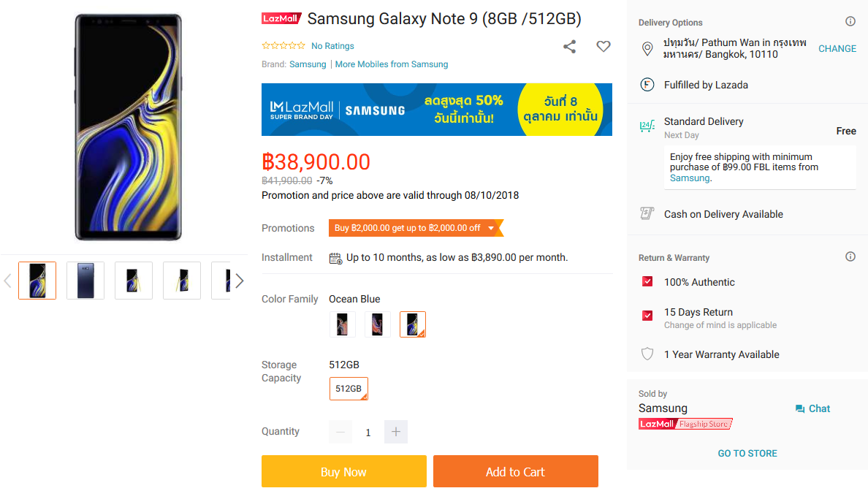Toggle the 15 Days Return checkbox

coord(647,316)
